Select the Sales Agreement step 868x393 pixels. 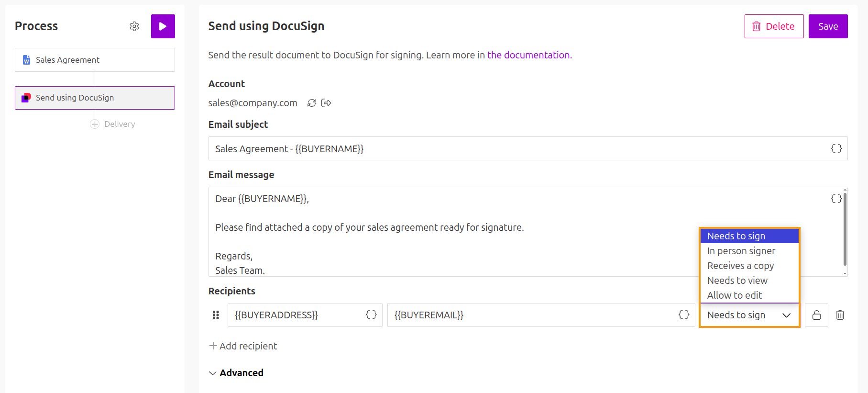95,60
